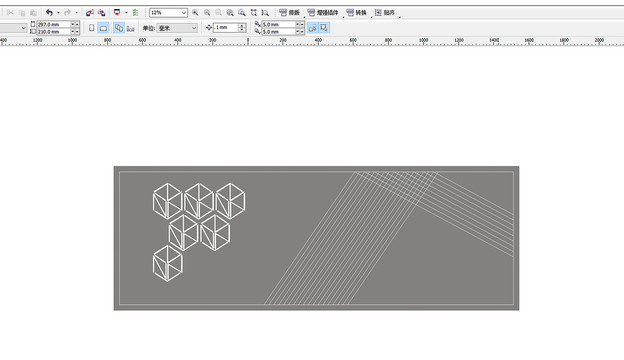624x360 pixels.
Task: Click the application launcher monitor icon
Action: coord(117,13)
